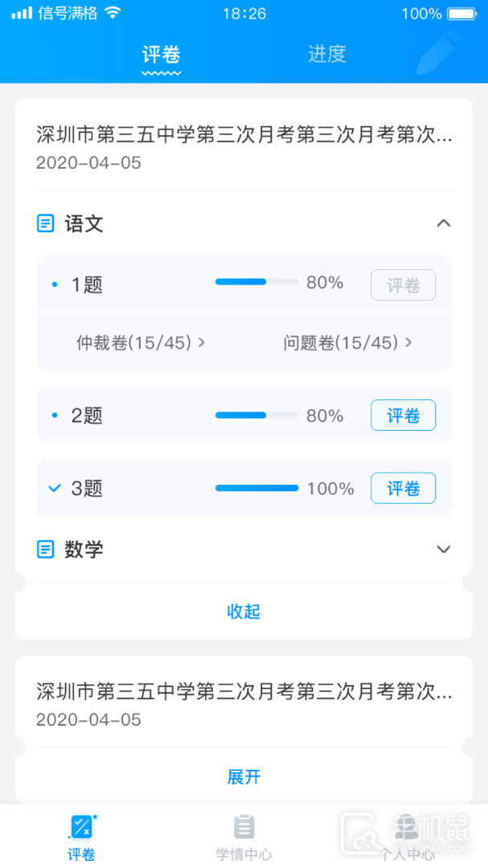The image size is (488, 868).
Task: Open the 个人中心 bottom navigation icon
Action: click(x=406, y=828)
